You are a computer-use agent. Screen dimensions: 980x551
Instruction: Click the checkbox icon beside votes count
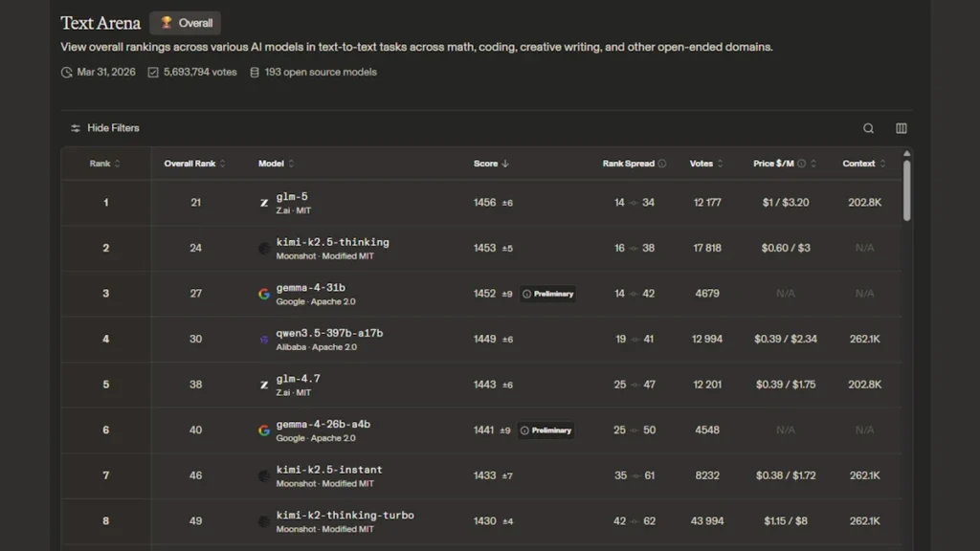tap(153, 73)
